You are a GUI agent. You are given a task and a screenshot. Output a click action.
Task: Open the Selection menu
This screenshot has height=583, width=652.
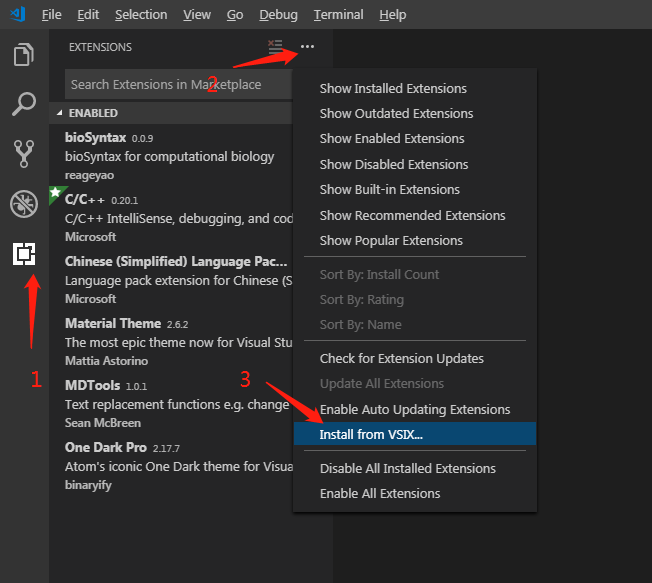141,15
